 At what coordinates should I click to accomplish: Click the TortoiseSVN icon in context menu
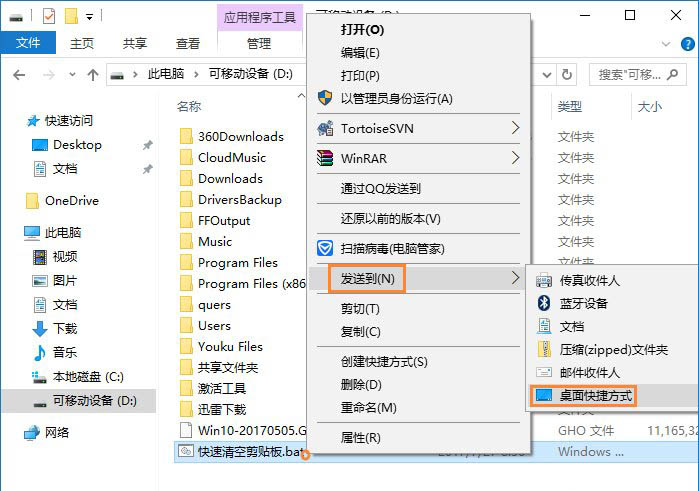[x=324, y=129]
